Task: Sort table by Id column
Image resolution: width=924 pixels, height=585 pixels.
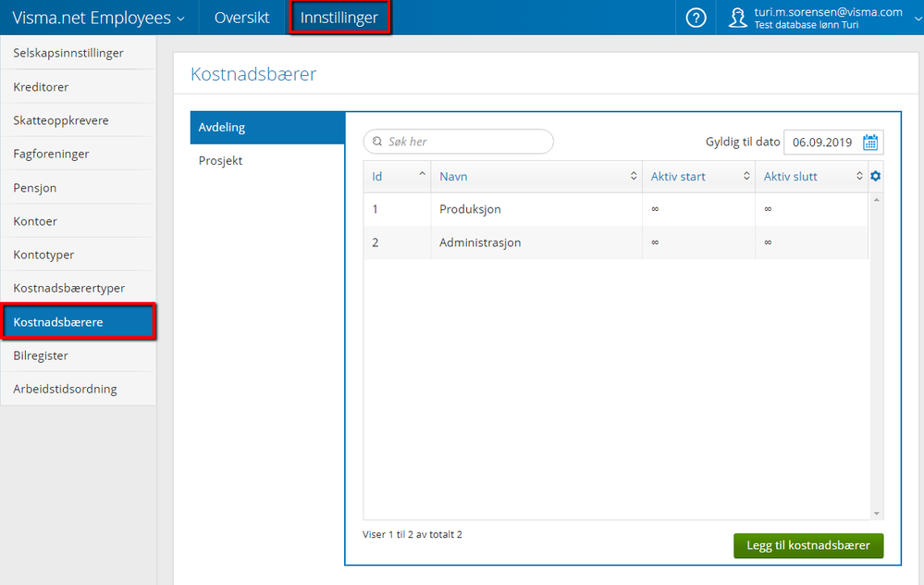Action: pos(397,176)
